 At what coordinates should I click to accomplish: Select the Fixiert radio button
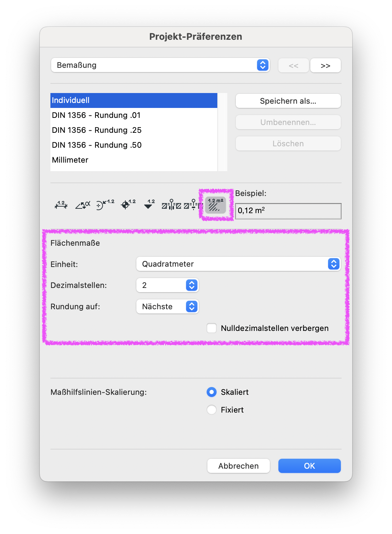tap(212, 410)
